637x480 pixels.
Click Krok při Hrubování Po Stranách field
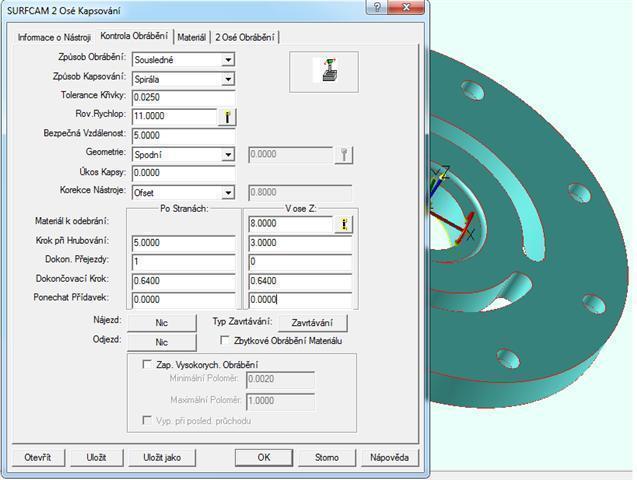pos(184,243)
